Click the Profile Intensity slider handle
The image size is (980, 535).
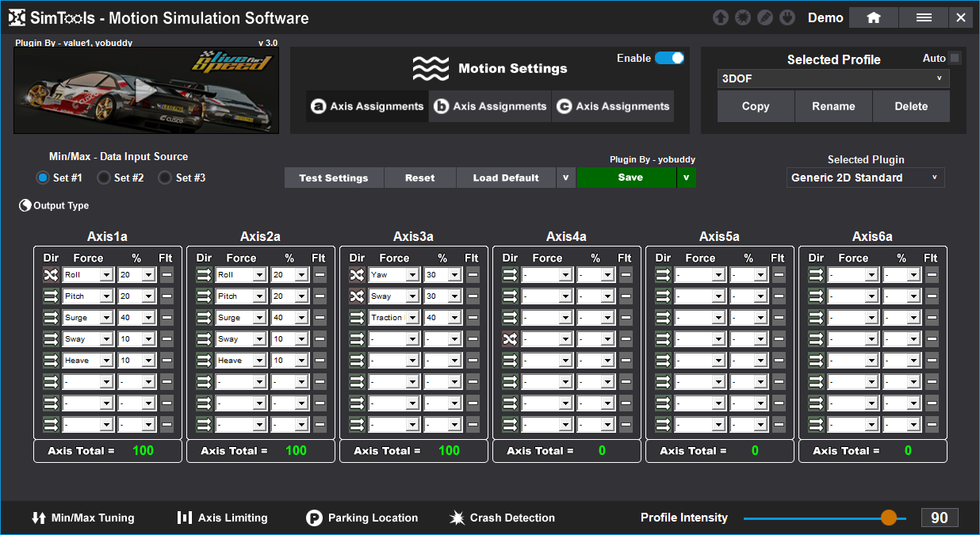(889, 518)
